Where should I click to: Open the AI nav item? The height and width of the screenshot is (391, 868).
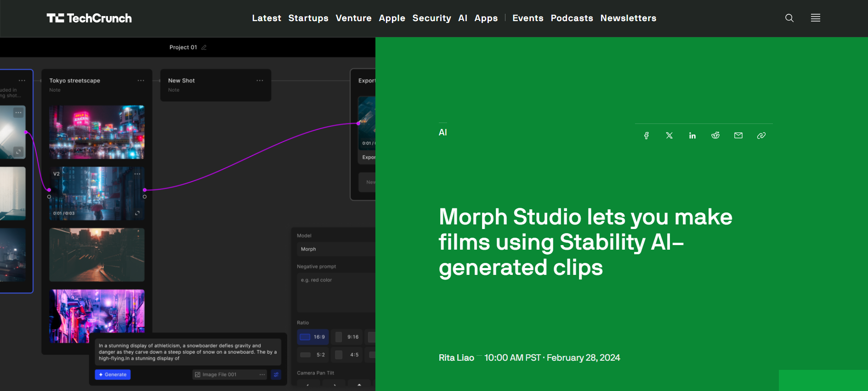[x=463, y=18]
